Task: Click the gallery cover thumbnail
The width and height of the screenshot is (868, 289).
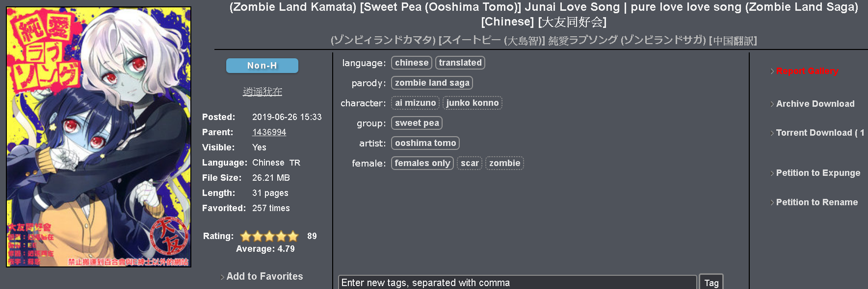Action: point(99,137)
